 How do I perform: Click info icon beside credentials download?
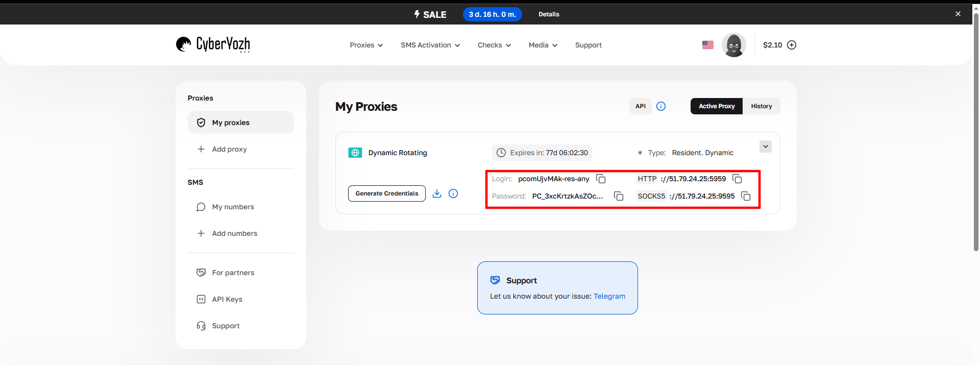pyautogui.click(x=453, y=193)
